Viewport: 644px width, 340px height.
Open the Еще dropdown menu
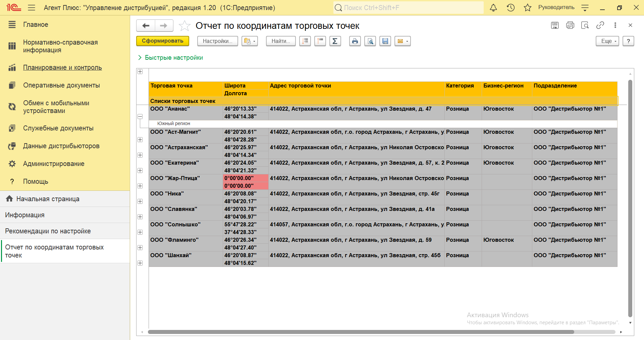(607, 41)
